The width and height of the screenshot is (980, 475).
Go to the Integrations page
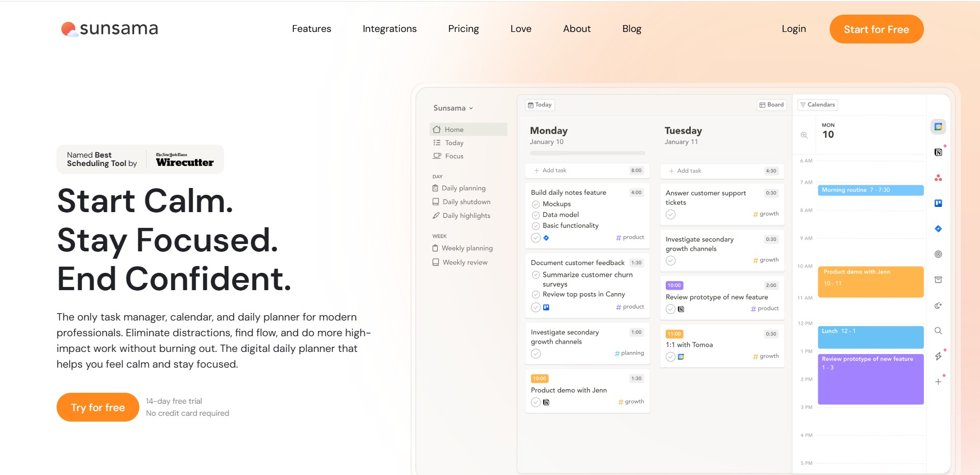pyautogui.click(x=390, y=29)
